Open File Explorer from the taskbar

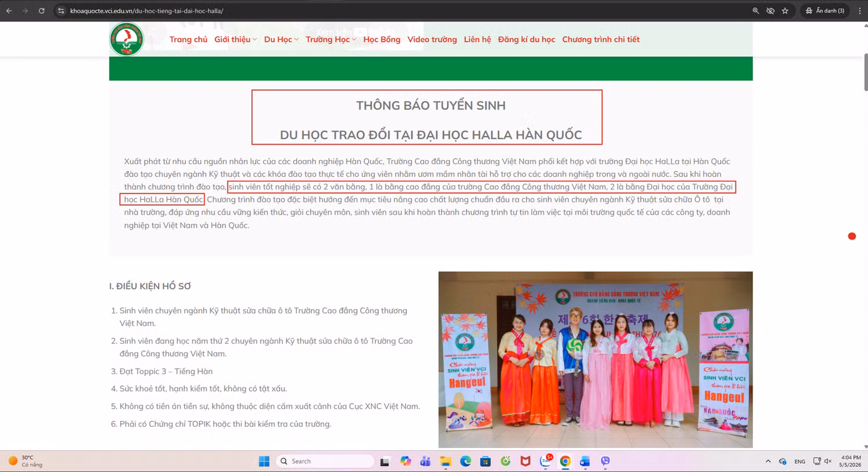[x=446, y=461]
